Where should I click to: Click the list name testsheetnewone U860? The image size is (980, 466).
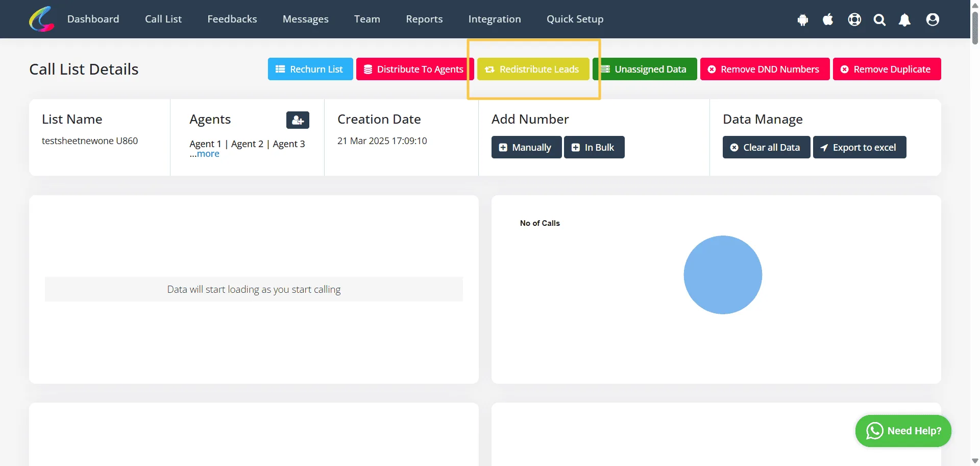(90, 141)
